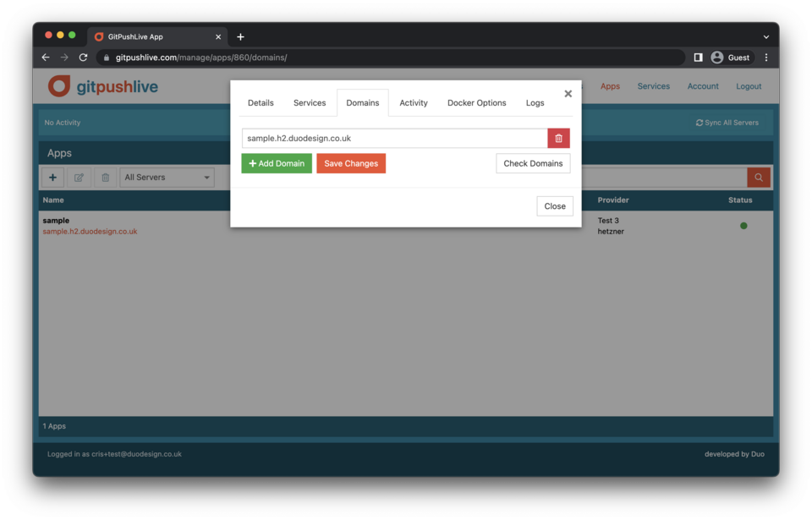This screenshot has height=520, width=812.
Task: Switch to the Details tab
Action: 261,103
